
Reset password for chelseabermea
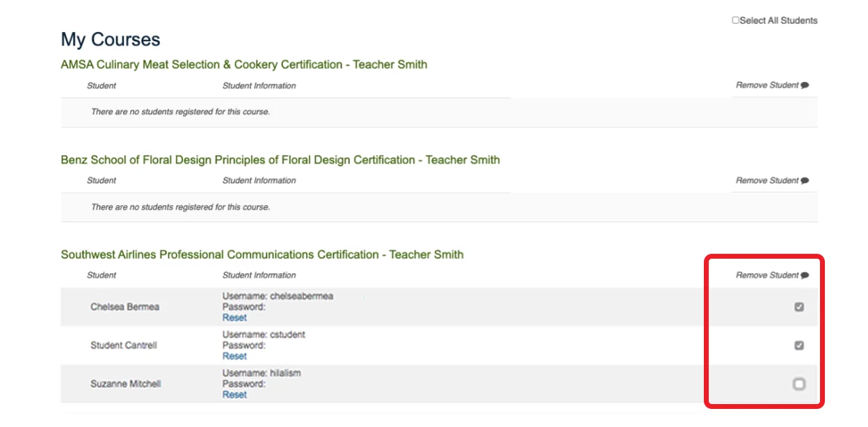(x=234, y=317)
